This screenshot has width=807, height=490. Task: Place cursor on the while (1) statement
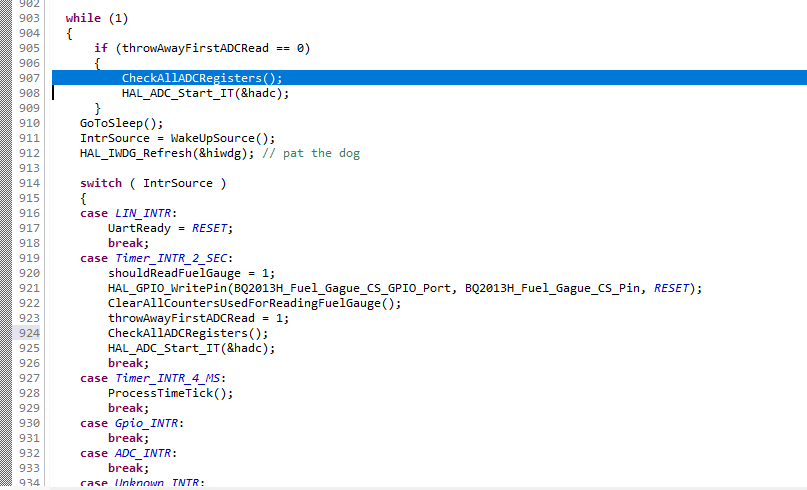coord(97,18)
